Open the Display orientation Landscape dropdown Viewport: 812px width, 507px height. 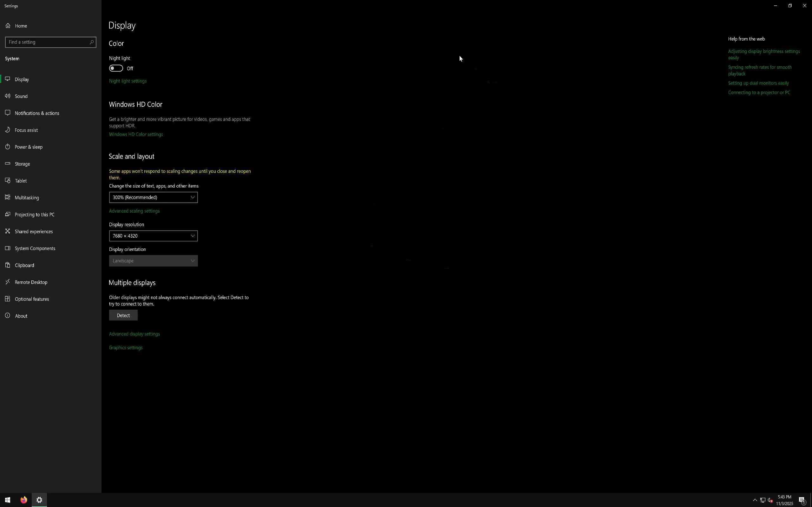[x=153, y=261]
